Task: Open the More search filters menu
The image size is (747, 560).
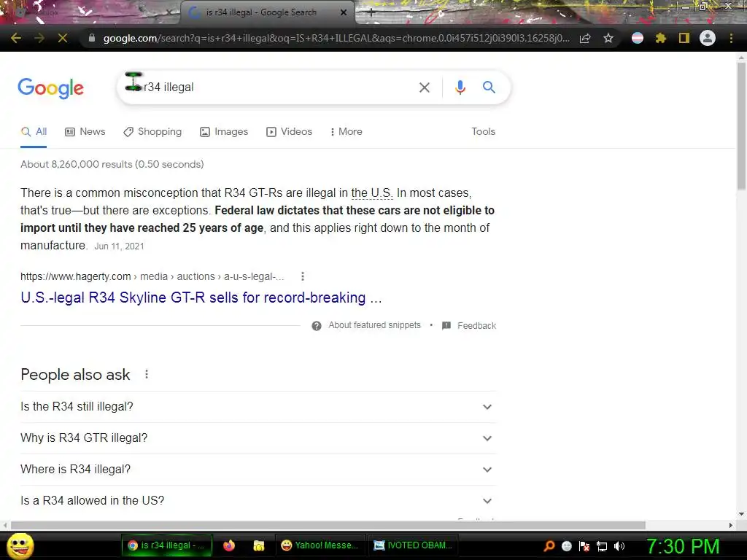Action: tap(347, 132)
